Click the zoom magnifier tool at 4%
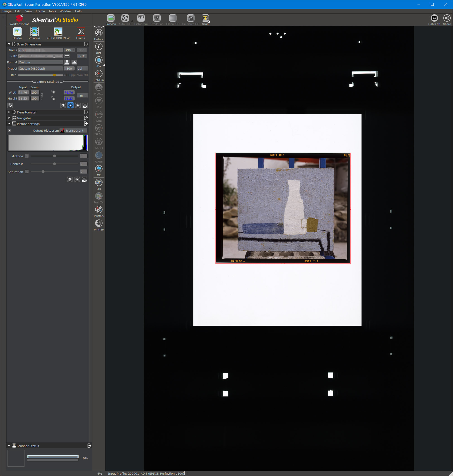Viewport: 453px width, 476px height. [x=99, y=62]
